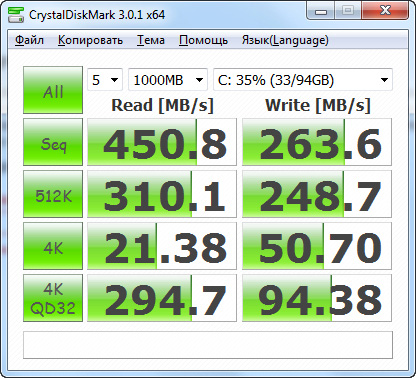The height and width of the screenshot is (378, 416).
Task: Click the 4K write result 50.70
Action: (x=317, y=246)
